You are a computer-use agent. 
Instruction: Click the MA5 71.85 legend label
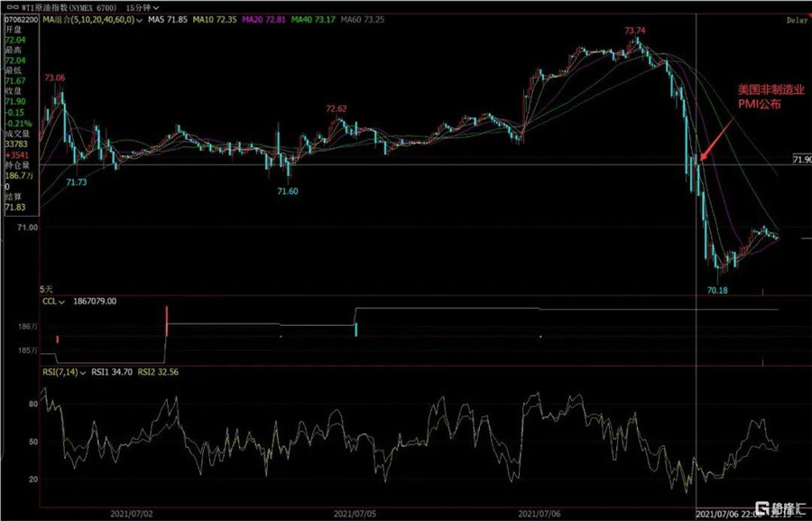(x=168, y=19)
